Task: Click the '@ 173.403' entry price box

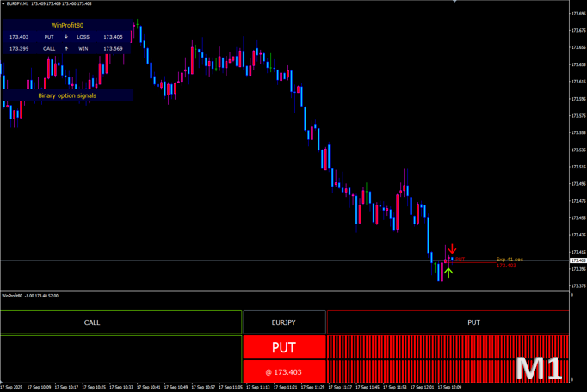Action: click(284, 371)
